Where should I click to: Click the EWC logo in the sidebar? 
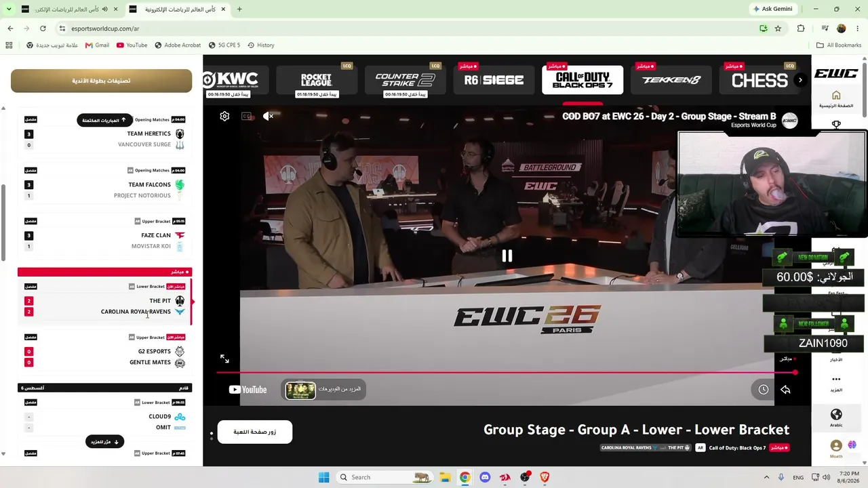tap(836, 73)
